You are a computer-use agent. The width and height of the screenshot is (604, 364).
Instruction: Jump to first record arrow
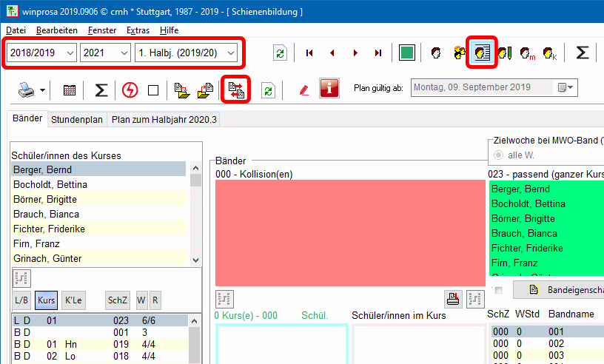click(x=309, y=53)
